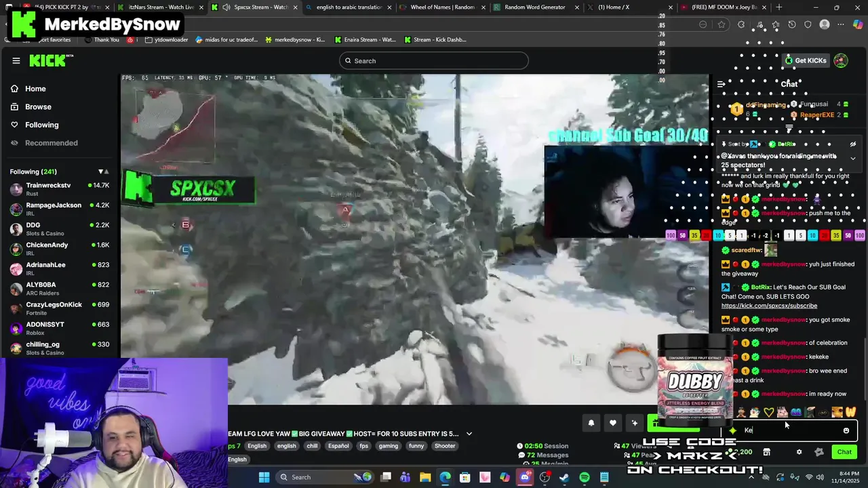
Task: Click the heart follow button under stream
Action: [x=612, y=423]
